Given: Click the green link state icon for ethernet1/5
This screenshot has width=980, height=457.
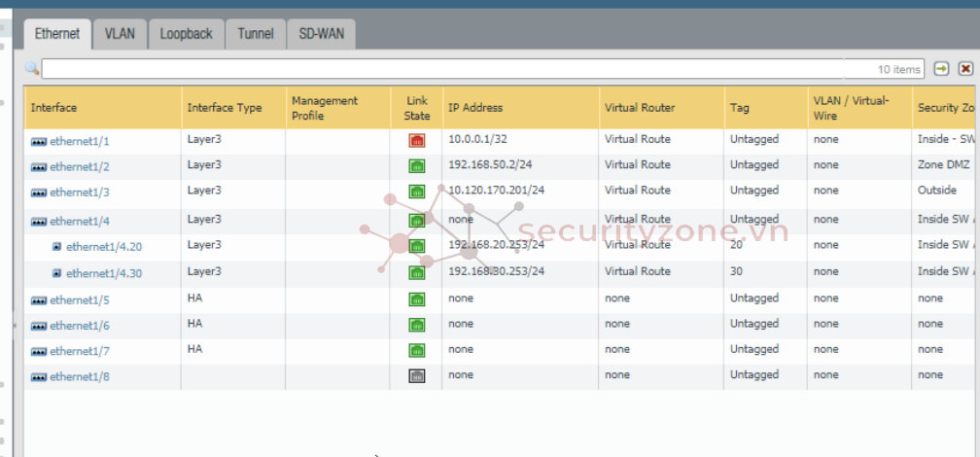Looking at the screenshot, I should pos(416,299).
